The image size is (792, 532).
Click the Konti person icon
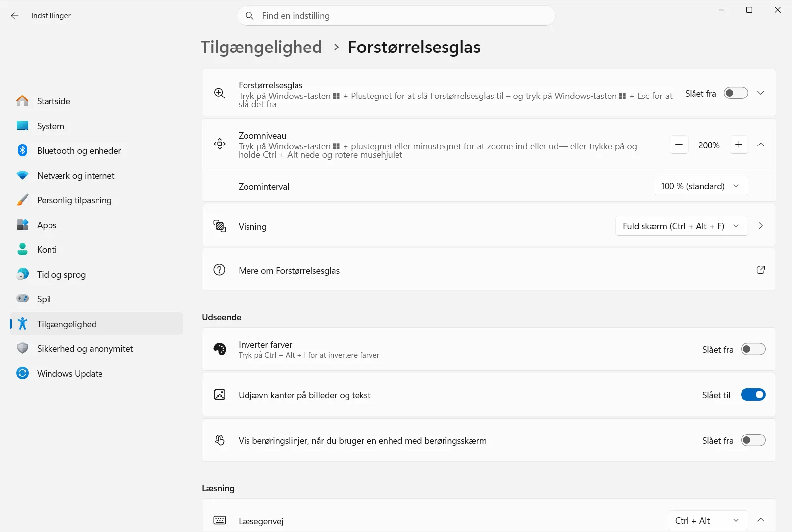[22, 249]
